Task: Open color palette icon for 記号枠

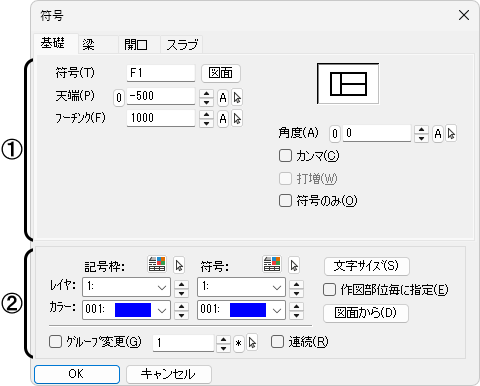Action: [x=157, y=264]
